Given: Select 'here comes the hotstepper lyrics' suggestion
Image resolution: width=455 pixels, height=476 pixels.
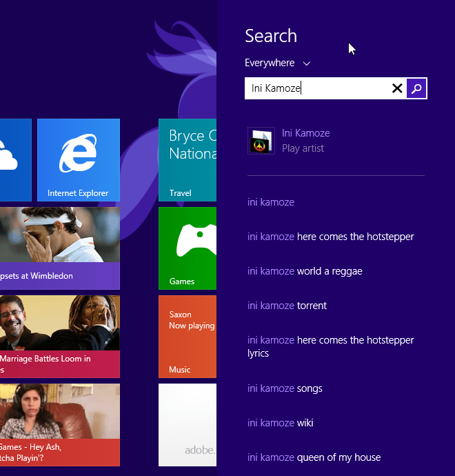Looking at the screenshot, I should (x=331, y=347).
